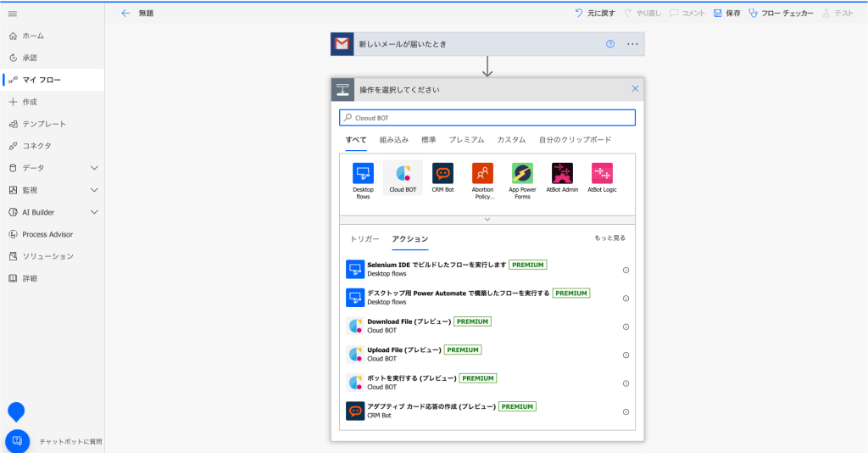Choose the Abortion Policy connector icon
This screenshot has height=453, width=868.
[482, 173]
